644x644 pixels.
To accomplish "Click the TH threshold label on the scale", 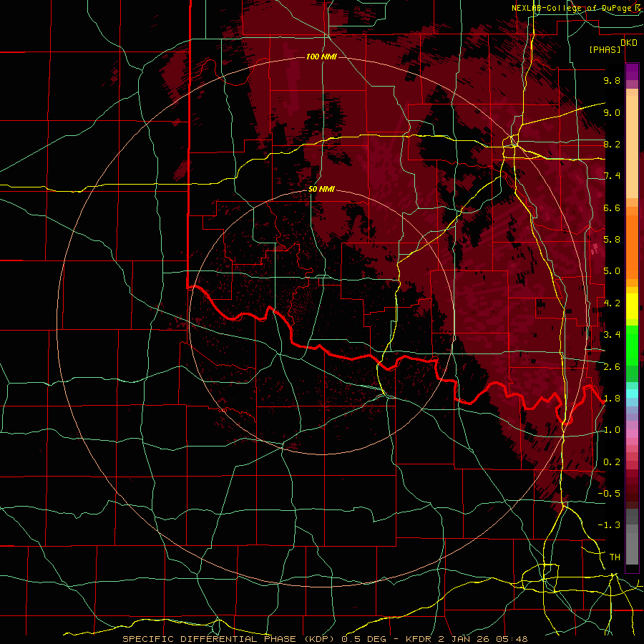I will pos(615,557).
